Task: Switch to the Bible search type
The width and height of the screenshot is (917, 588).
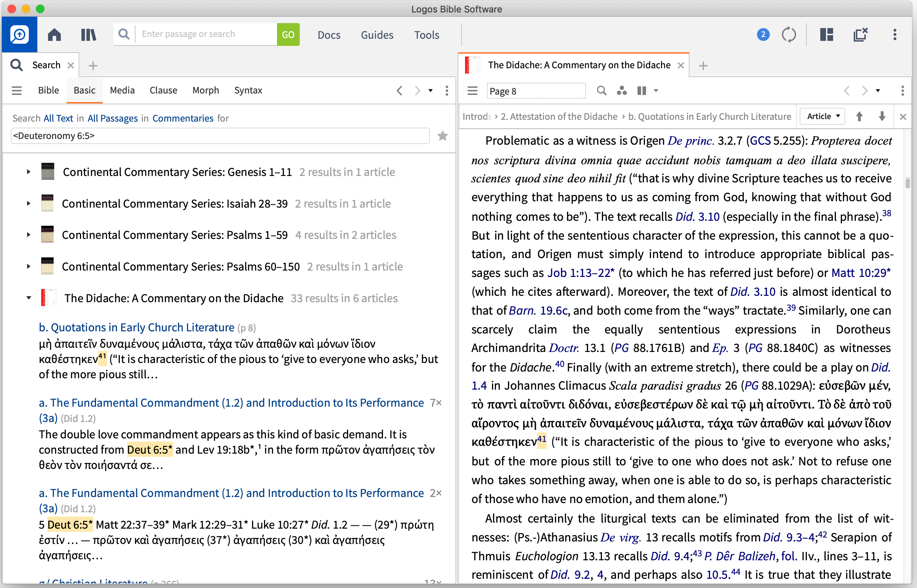Action: click(48, 91)
